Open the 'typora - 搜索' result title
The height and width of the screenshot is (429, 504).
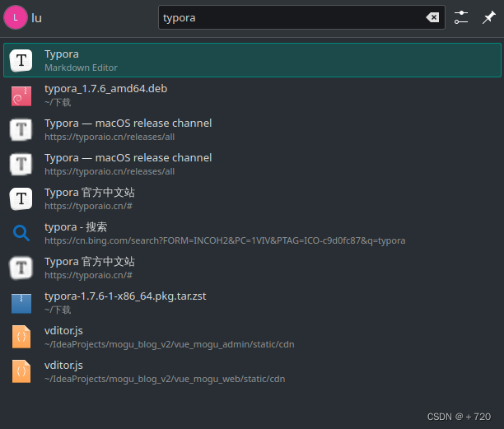point(76,227)
